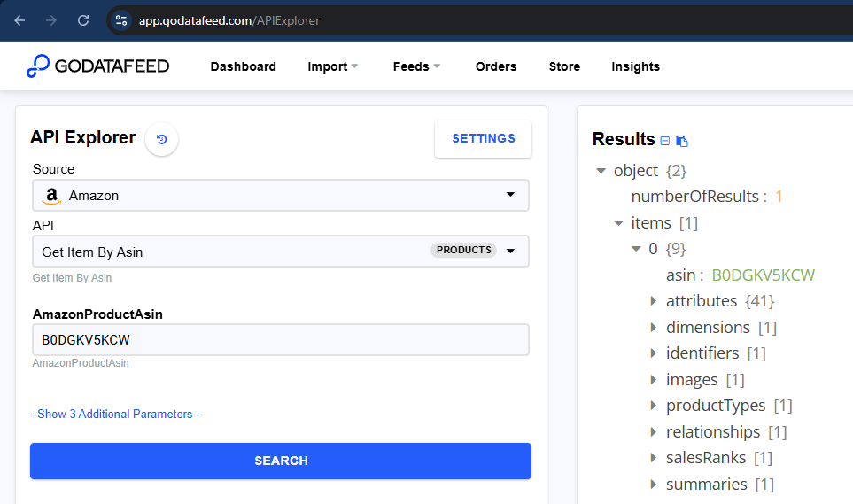Image resolution: width=853 pixels, height=504 pixels.
Task: Click the Source field label
Action: 53,169
